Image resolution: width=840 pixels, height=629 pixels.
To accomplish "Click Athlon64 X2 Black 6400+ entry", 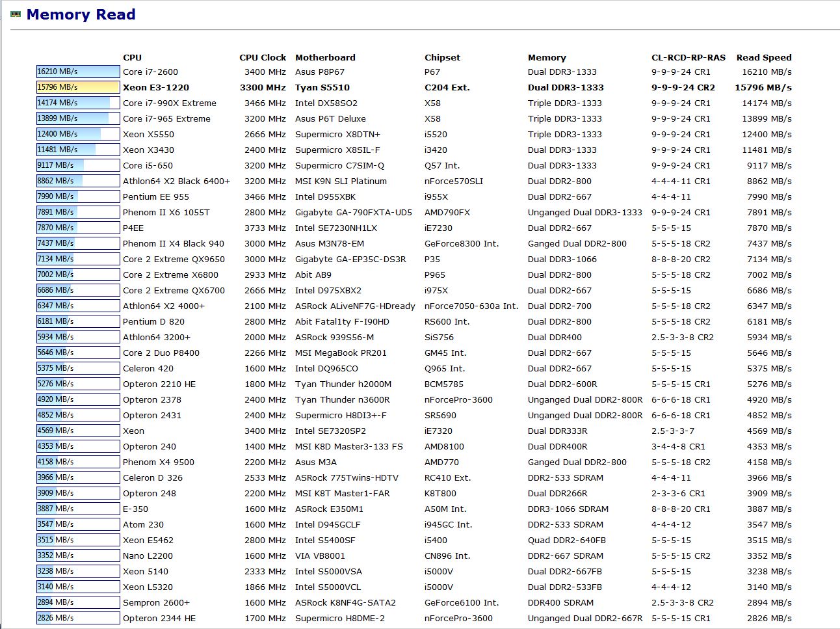I will [x=176, y=181].
